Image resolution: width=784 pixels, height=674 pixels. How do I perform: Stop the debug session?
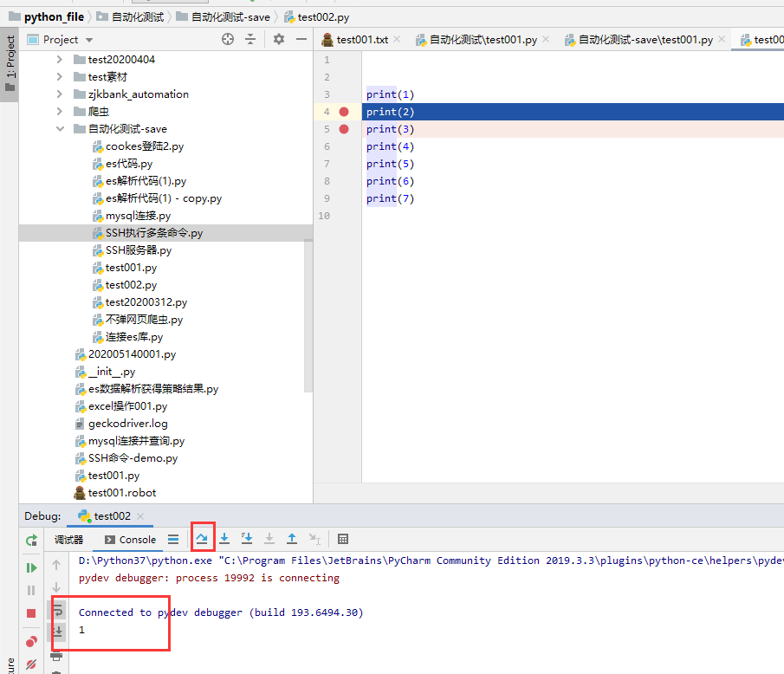(x=31, y=613)
